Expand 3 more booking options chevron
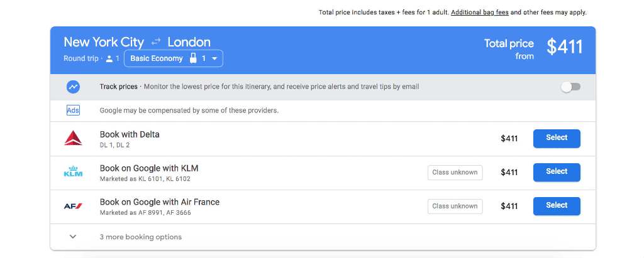This screenshot has height=258, width=644. click(x=73, y=237)
